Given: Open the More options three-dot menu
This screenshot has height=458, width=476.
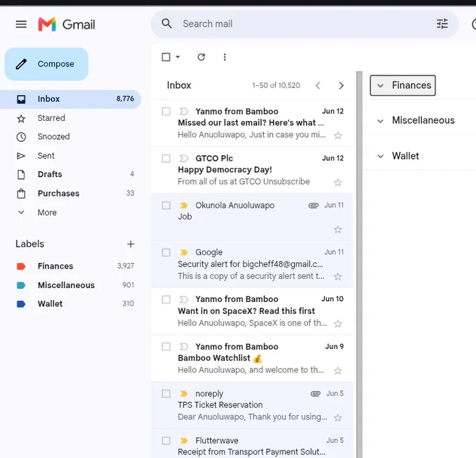Looking at the screenshot, I should point(225,57).
